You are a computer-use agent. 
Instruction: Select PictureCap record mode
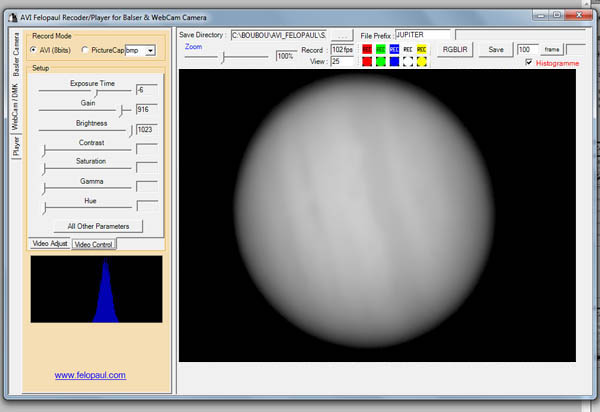pyautogui.click(x=85, y=50)
